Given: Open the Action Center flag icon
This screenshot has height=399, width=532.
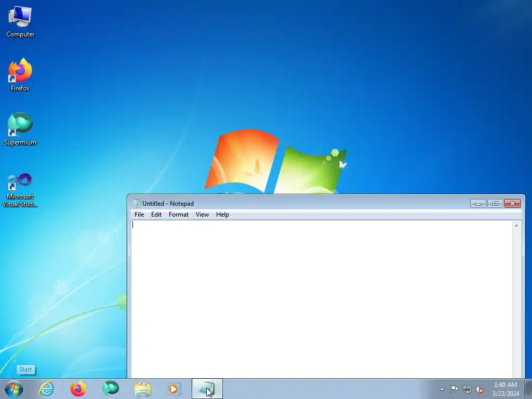Looking at the screenshot, I should click(454, 389).
